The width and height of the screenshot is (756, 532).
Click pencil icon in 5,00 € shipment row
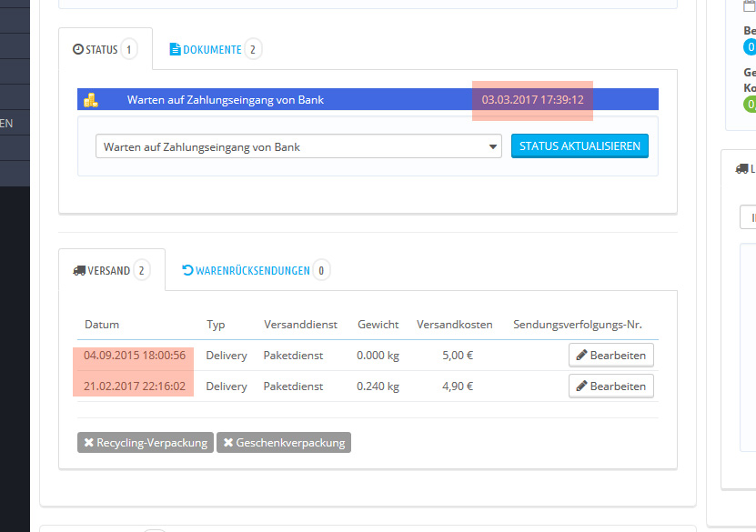(581, 356)
